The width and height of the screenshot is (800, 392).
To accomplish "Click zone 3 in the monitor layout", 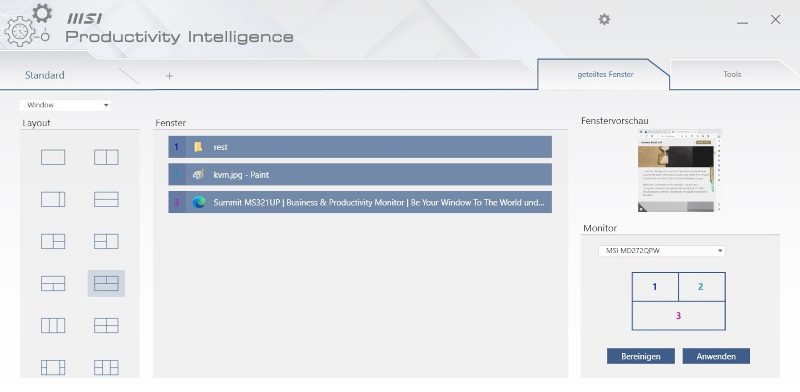I will pyautogui.click(x=679, y=316).
